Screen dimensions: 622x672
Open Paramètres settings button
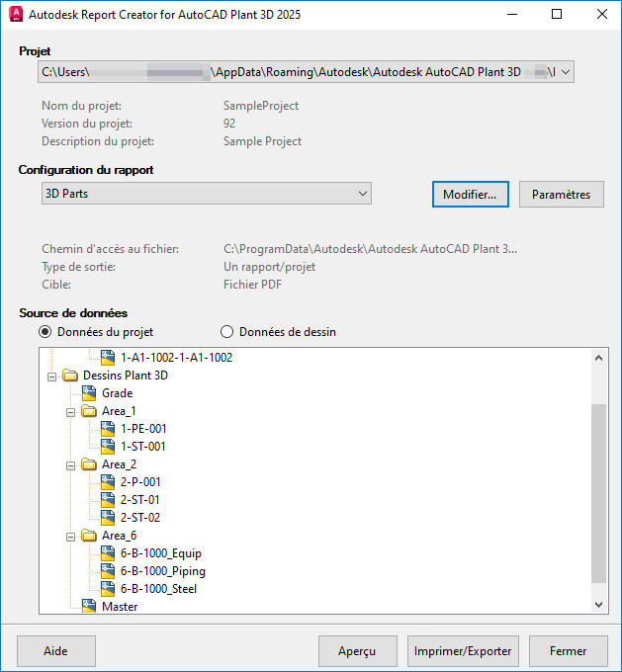562,194
